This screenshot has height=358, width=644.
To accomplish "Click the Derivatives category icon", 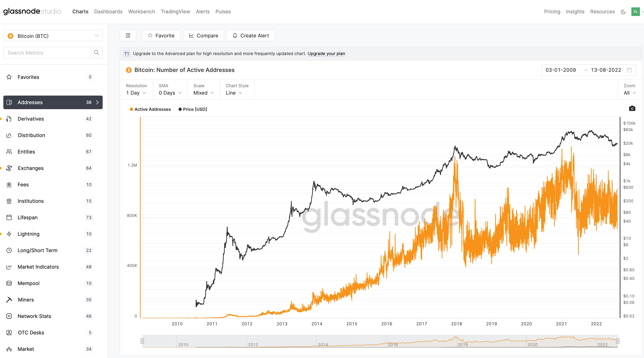I will pos(9,119).
